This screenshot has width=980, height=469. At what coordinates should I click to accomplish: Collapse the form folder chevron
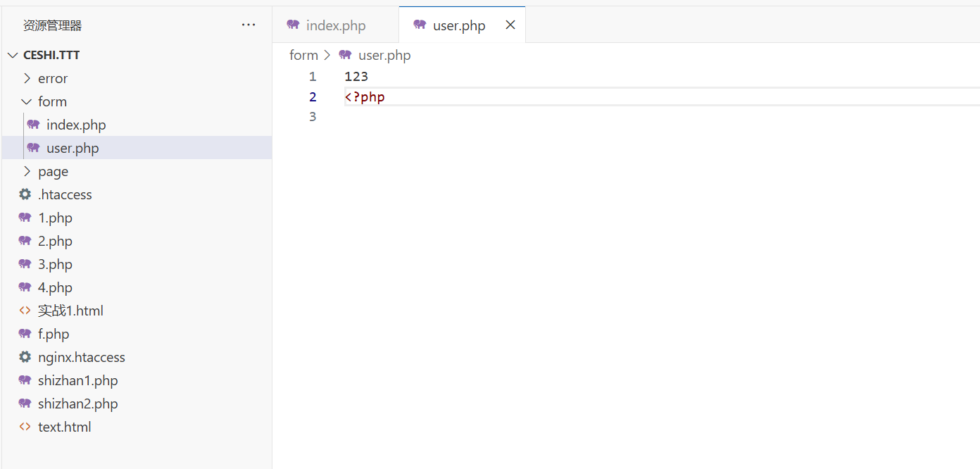(27, 101)
